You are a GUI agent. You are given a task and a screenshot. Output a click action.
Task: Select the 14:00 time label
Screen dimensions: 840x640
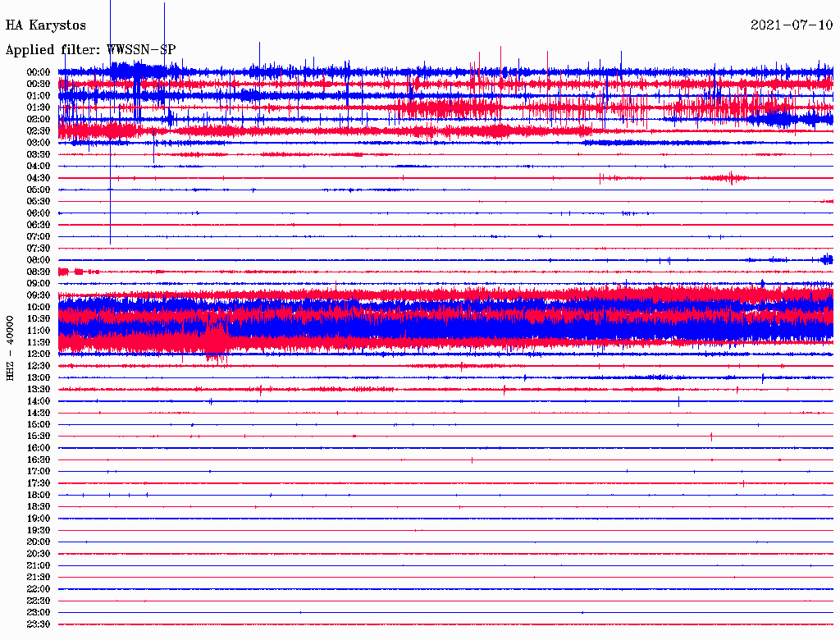pyautogui.click(x=39, y=401)
